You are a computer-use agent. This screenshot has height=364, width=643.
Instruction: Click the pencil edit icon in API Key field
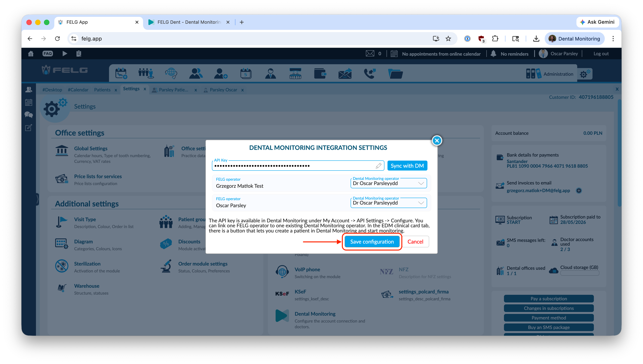[x=378, y=166]
